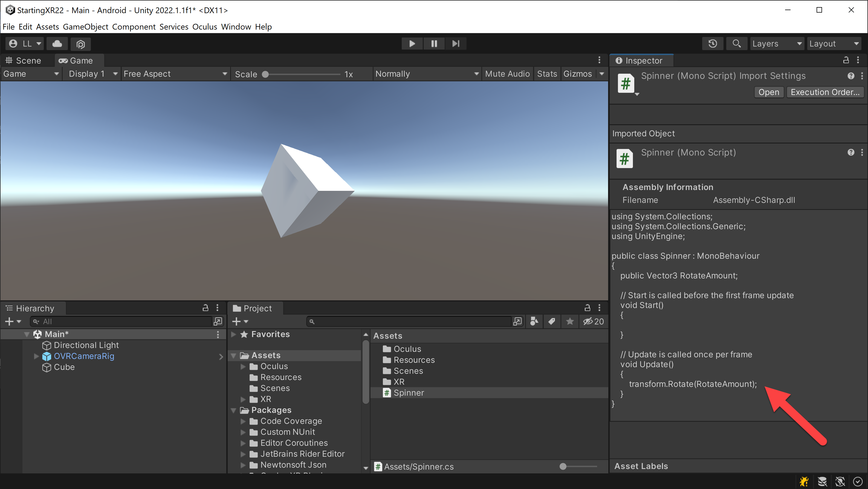Image resolution: width=868 pixels, height=489 pixels.
Task: Start Play mode with the play button
Action: [x=412, y=44]
